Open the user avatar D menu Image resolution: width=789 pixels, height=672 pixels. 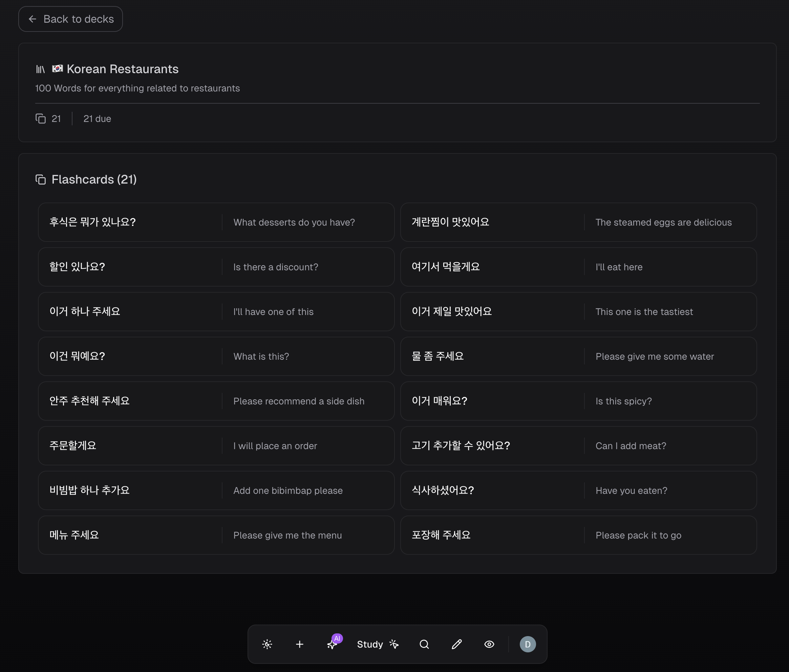tap(528, 644)
